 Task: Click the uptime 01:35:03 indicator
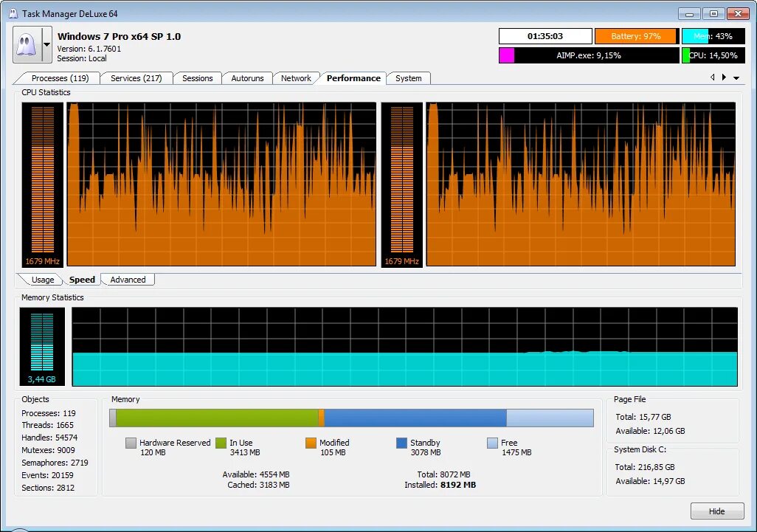pyautogui.click(x=545, y=36)
